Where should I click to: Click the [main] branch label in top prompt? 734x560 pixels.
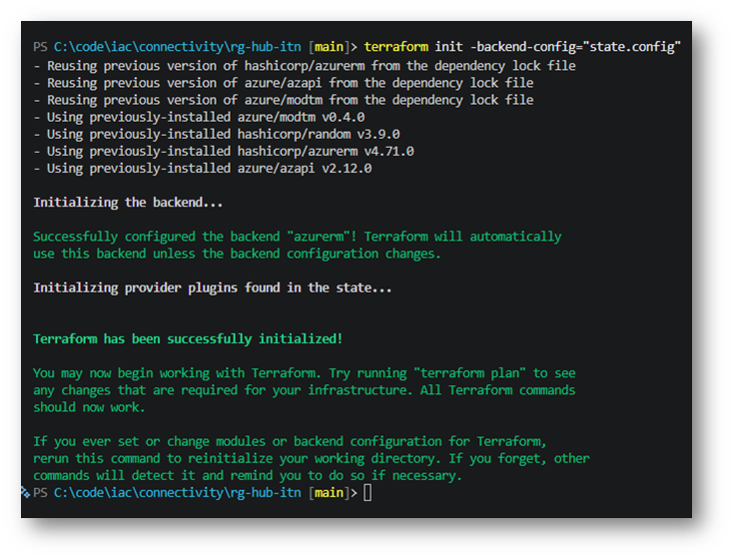point(330,47)
